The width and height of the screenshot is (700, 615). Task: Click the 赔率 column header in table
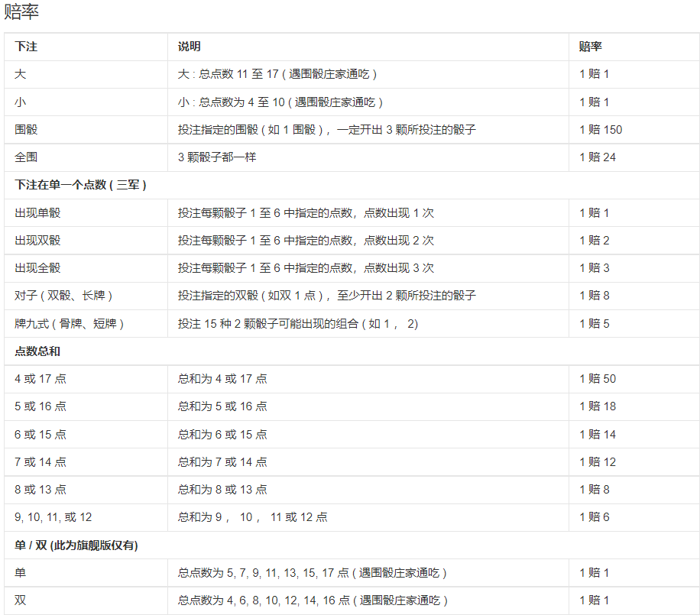tap(591, 47)
